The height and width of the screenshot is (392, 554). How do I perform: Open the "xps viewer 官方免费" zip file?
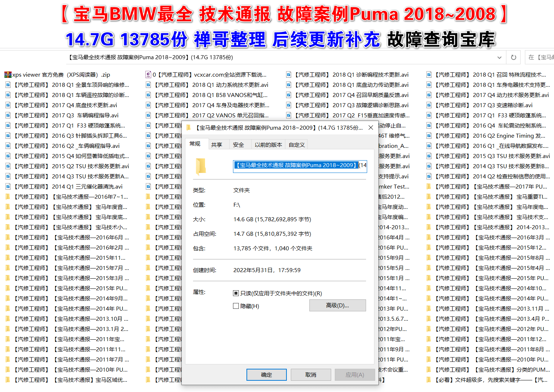58,74
